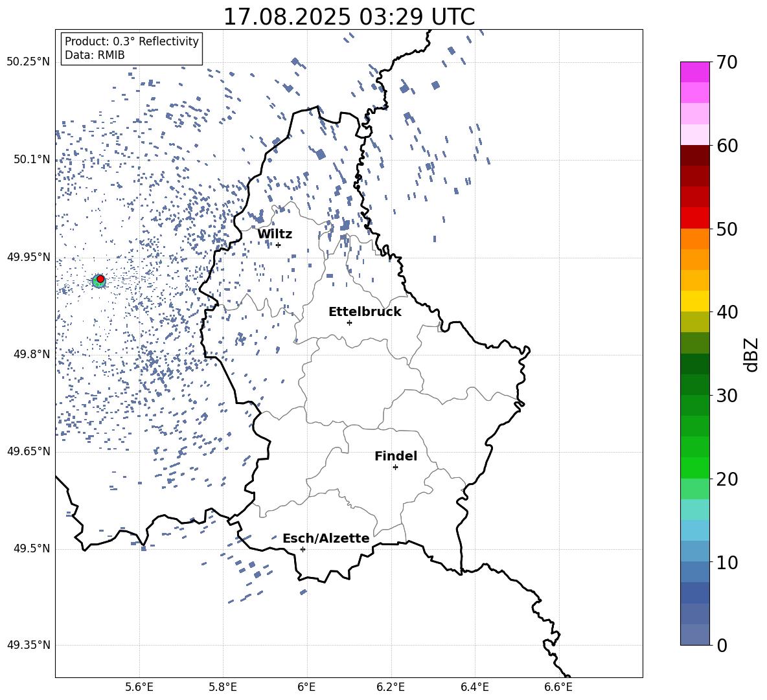Pick the yellow 40 dBZ colorbar segment
Viewport: 767px width, 700px height.
[695, 301]
